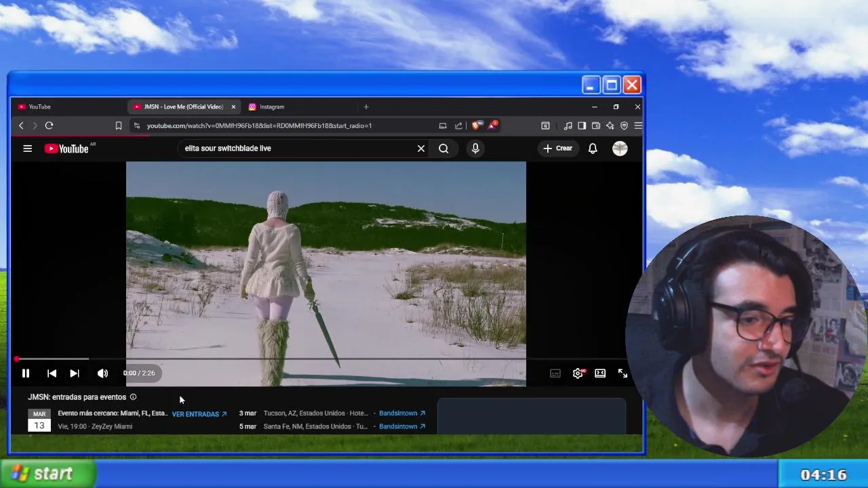Open the YouTube hamburger guide menu
Viewport: 868px width, 488px height.
coord(28,148)
